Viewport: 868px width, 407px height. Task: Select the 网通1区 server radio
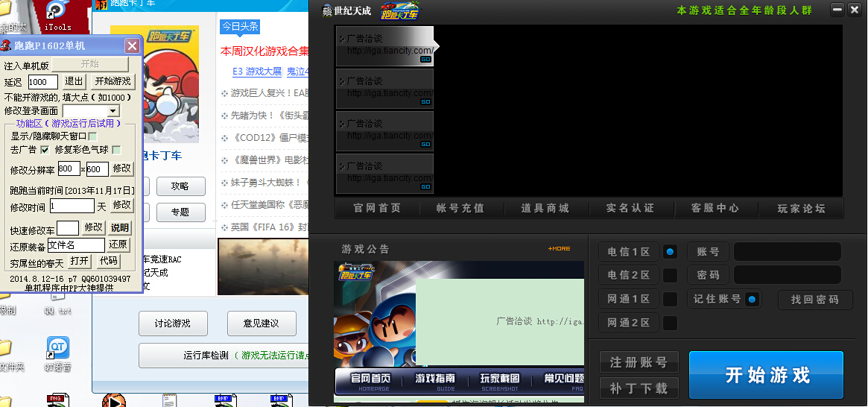click(x=670, y=299)
